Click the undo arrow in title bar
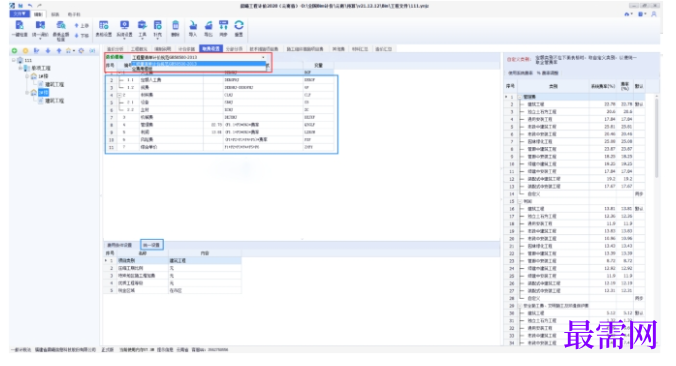Viewport: 676px width, 366px height. 30,6
